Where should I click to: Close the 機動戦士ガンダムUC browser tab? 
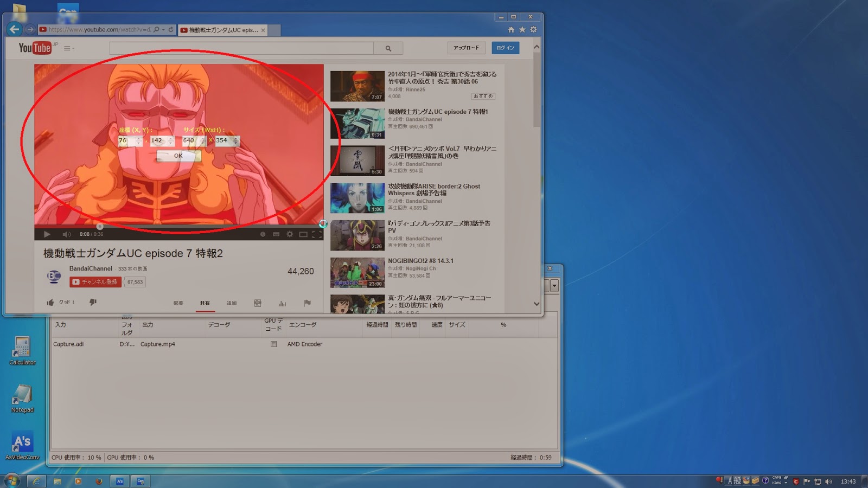click(x=263, y=30)
